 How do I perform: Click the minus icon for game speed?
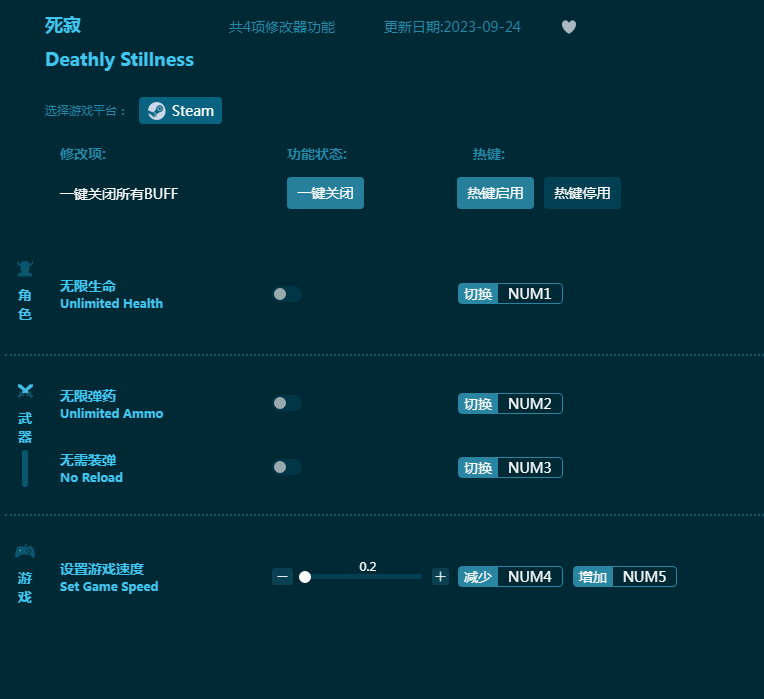point(283,577)
